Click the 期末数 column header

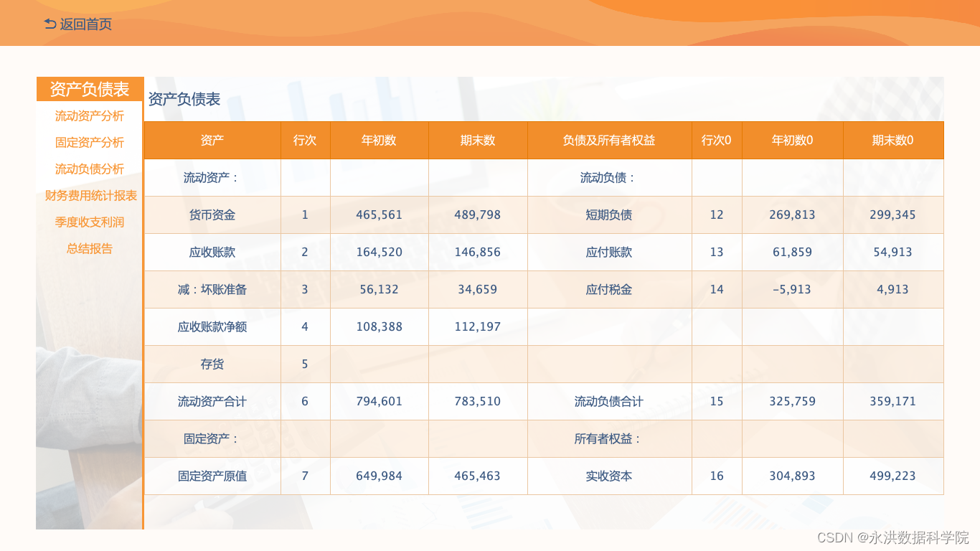pos(478,140)
